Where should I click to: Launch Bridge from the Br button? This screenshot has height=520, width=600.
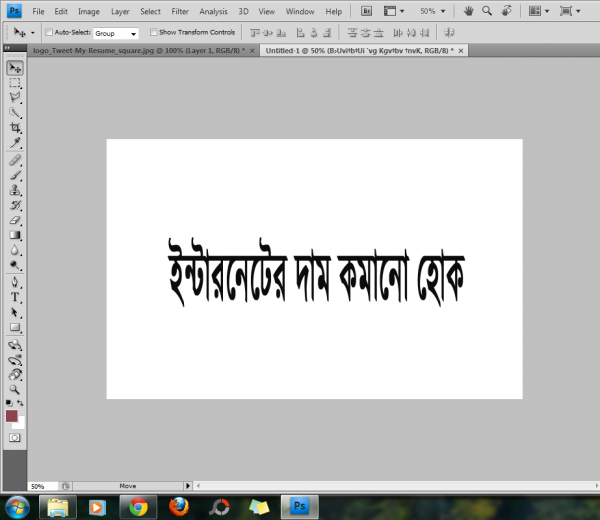(x=366, y=11)
